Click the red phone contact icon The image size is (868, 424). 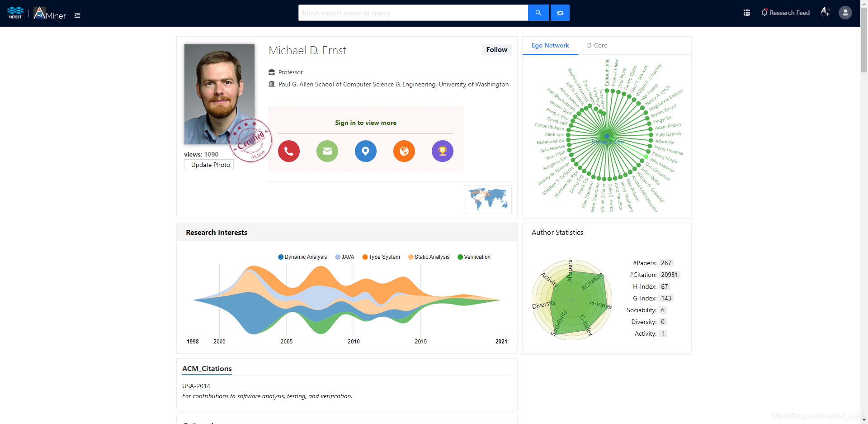289,151
